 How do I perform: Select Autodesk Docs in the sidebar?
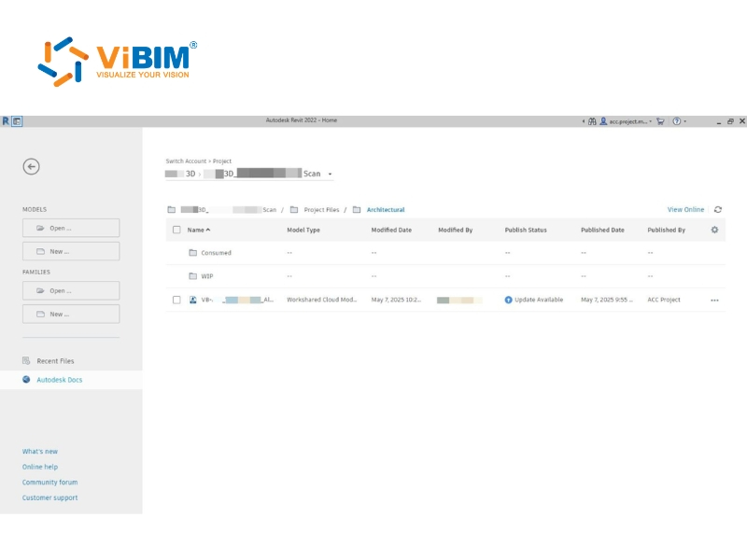59,380
